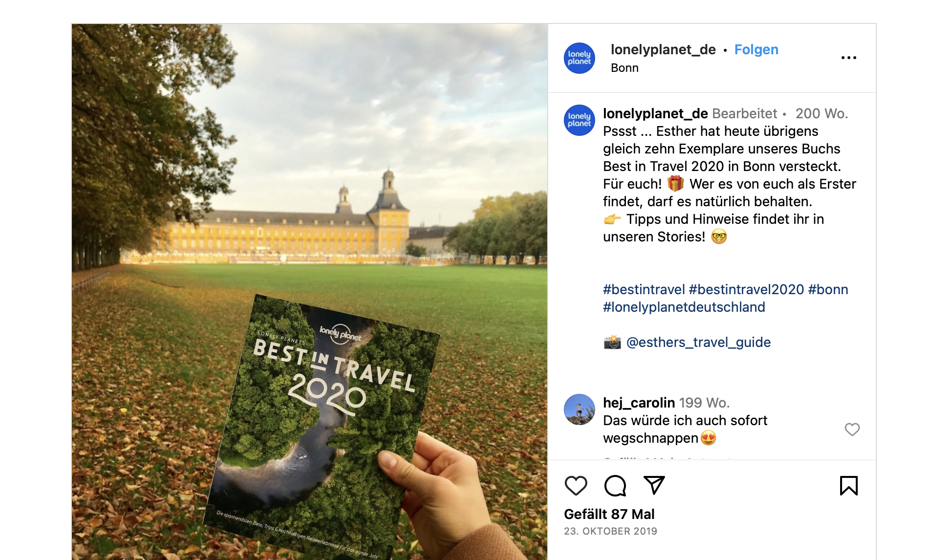Viewport: 934px width, 560px height.
Task: Click the 23. Oktober 2019 date stamp
Action: [x=610, y=531]
